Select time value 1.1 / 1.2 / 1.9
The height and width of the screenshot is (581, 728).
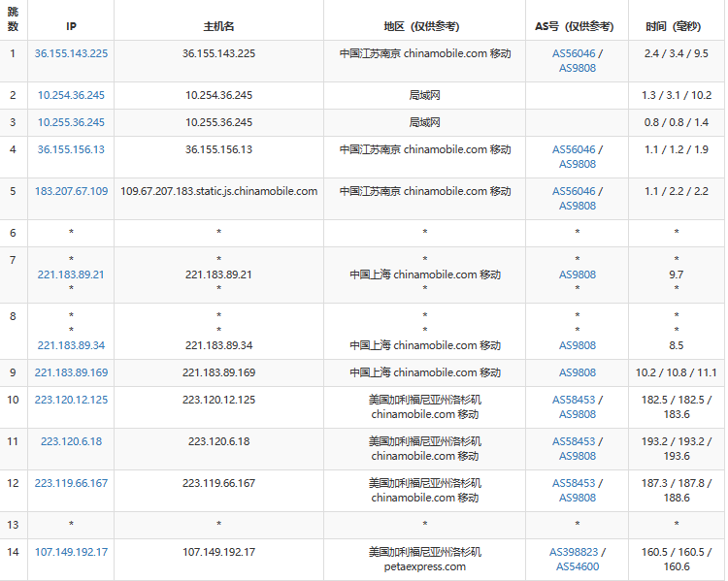click(677, 149)
